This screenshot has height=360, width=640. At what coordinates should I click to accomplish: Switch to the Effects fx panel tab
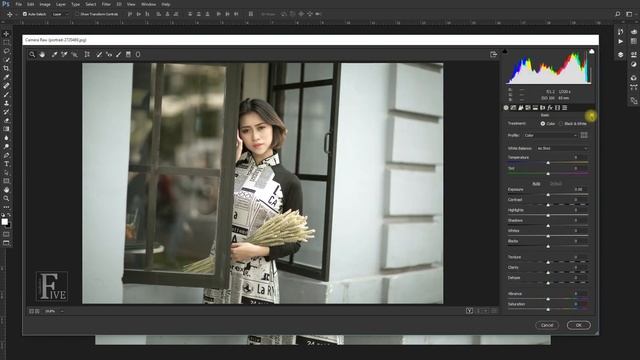click(x=550, y=108)
